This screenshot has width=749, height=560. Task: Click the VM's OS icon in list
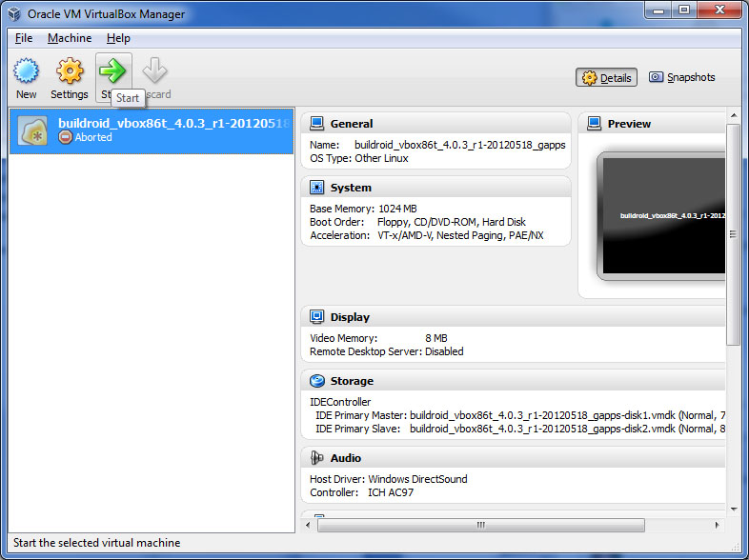(33, 130)
